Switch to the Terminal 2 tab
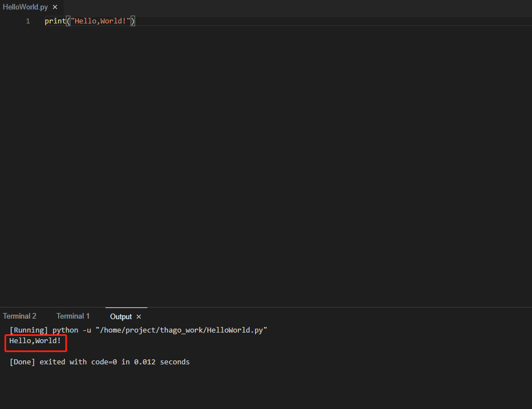The width and height of the screenshot is (532, 409). pyautogui.click(x=20, y=316)
